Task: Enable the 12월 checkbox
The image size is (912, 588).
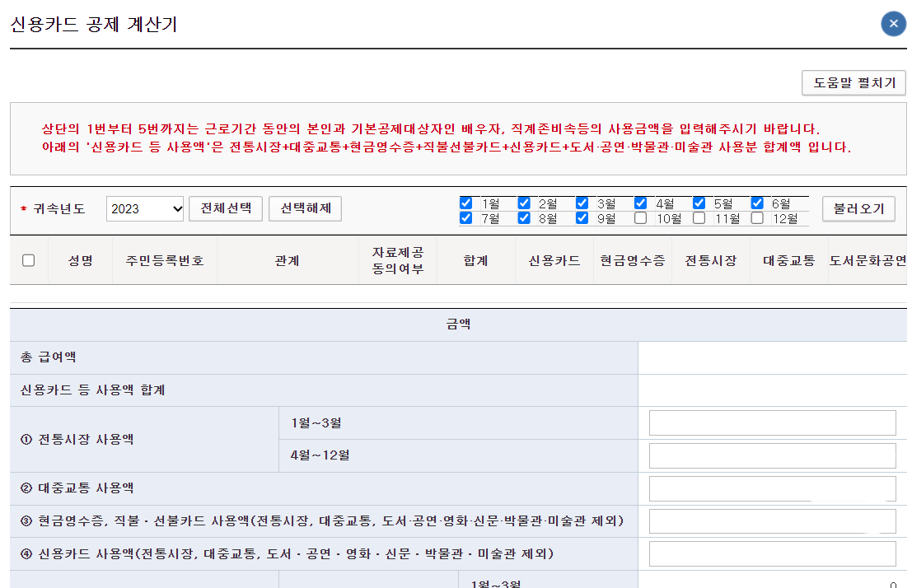Action: [x=758, y=217]
